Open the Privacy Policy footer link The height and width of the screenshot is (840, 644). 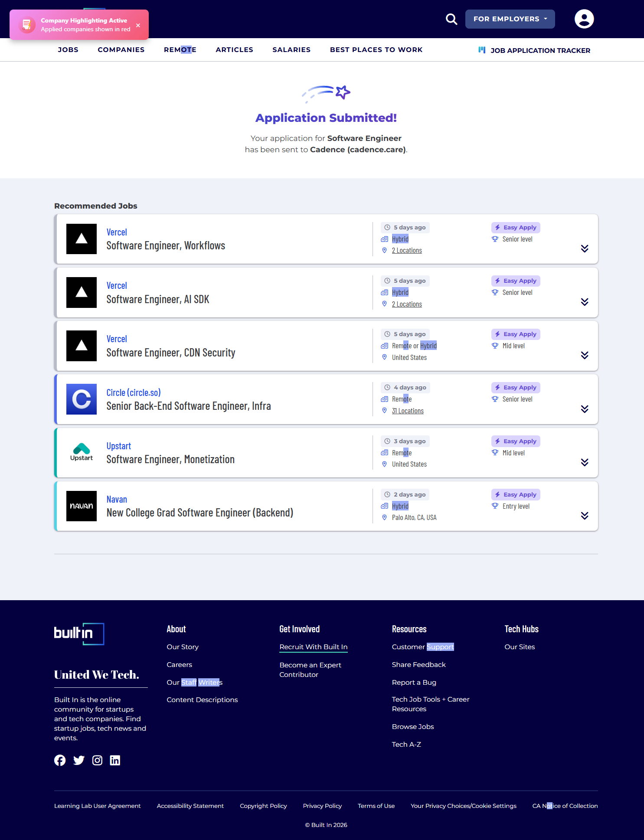coord(322,806)
